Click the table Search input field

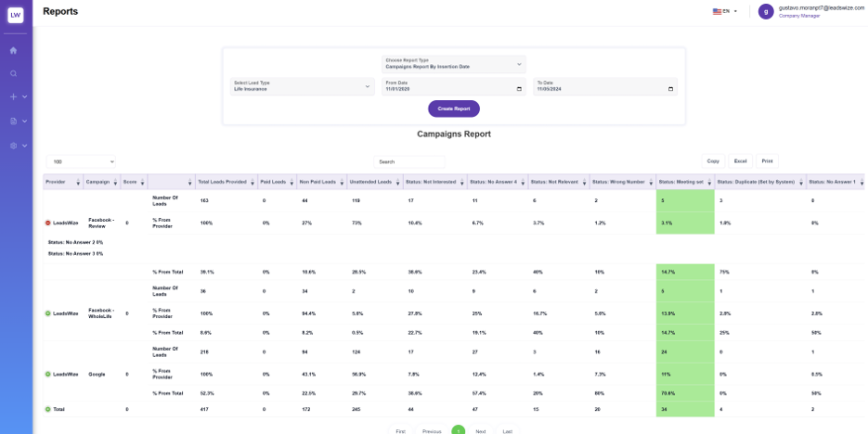tap(408, 161)
